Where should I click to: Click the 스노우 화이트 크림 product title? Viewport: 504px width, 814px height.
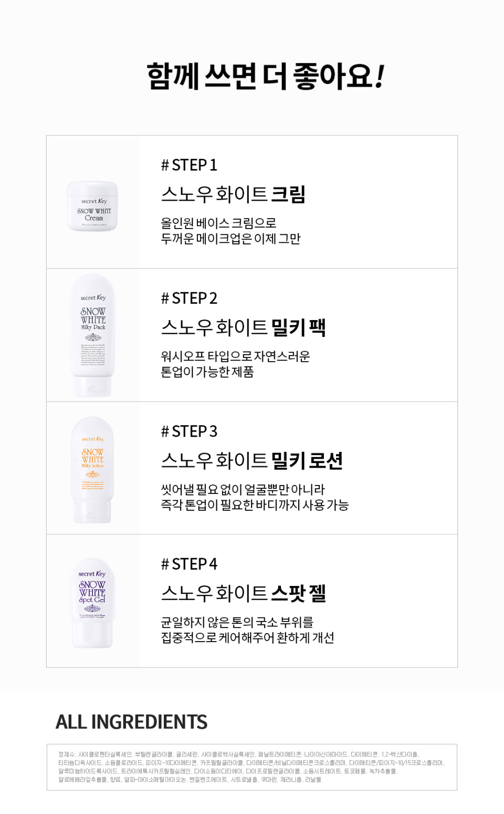[233, 194]
